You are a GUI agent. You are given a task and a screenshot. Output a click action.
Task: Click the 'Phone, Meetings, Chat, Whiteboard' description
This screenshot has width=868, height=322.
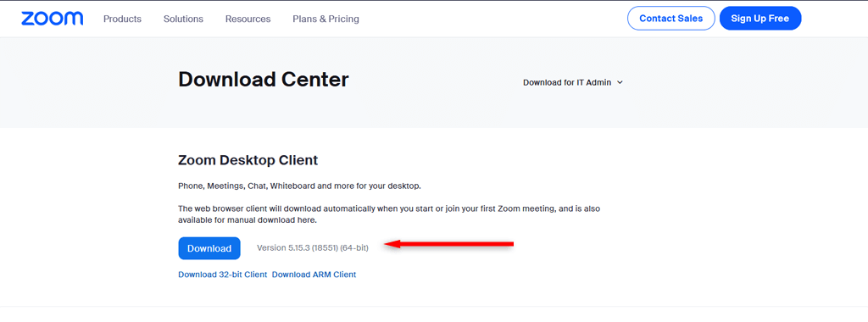[299, 186]
